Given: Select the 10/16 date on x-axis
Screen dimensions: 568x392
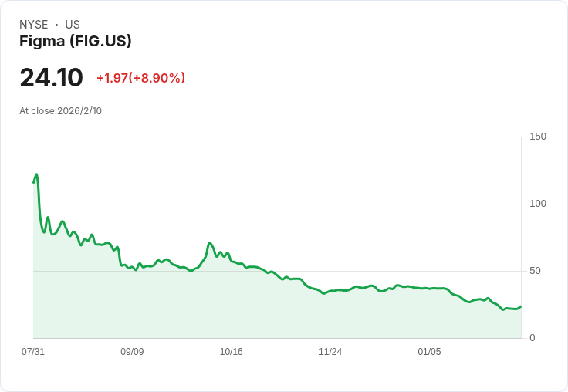Looking at the screenshot, I should click(232, 352).
